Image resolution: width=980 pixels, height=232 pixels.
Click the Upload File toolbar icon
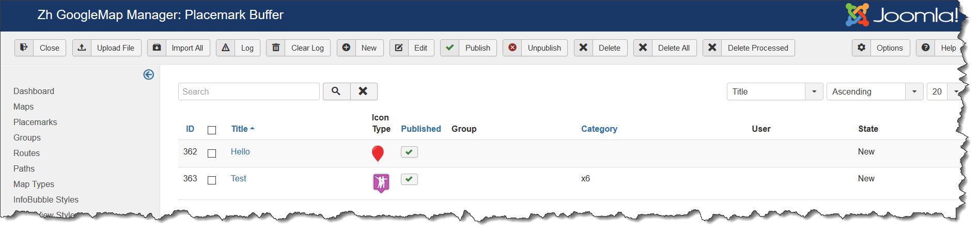tap(82, 48)
